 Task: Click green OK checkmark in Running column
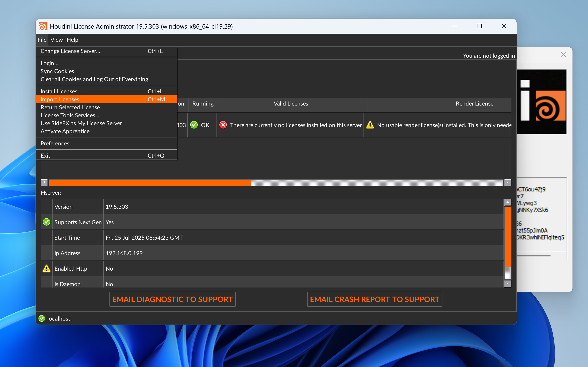tap(194, 125)
